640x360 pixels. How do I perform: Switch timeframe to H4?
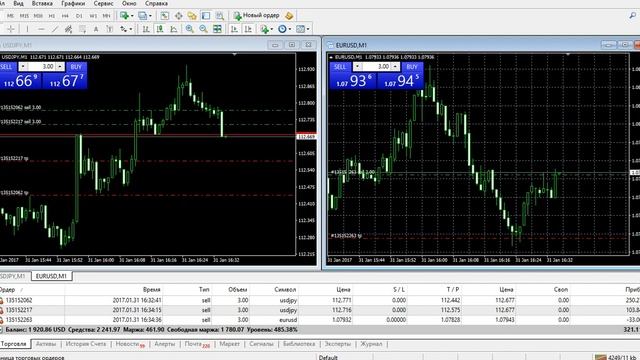point(65,16)
